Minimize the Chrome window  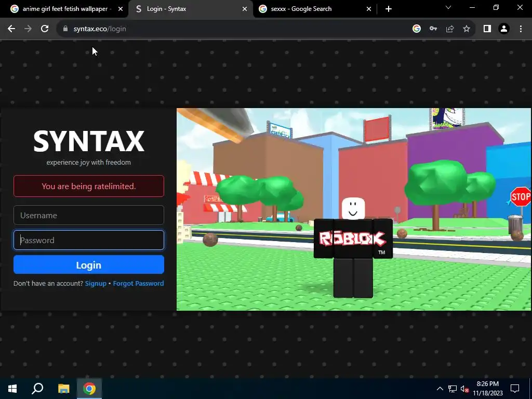click(472, 7)
